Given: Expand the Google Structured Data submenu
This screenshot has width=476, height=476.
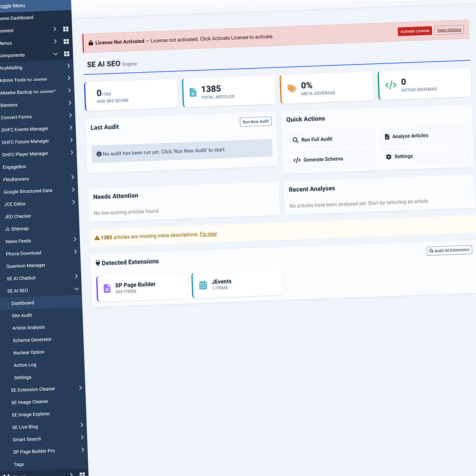Looking at the screenshot, I should click(73, 190).
